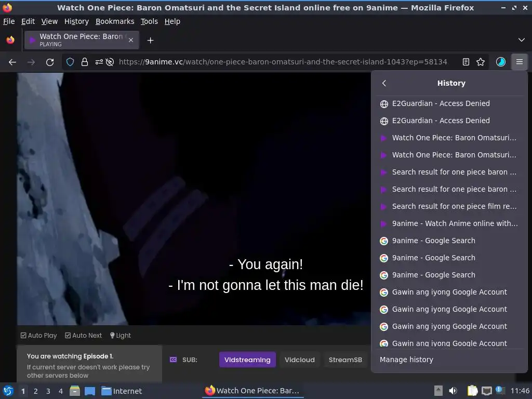Go back from History panel with chevron
The height and width of the screenshot is (399, 532).
[x=384, y=83]
